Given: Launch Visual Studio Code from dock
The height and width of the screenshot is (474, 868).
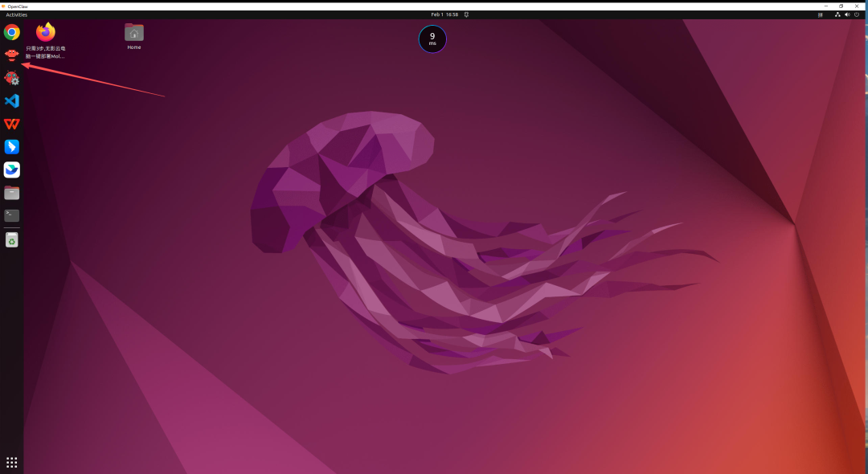Looking at the screenshot, I should [11, 101].
